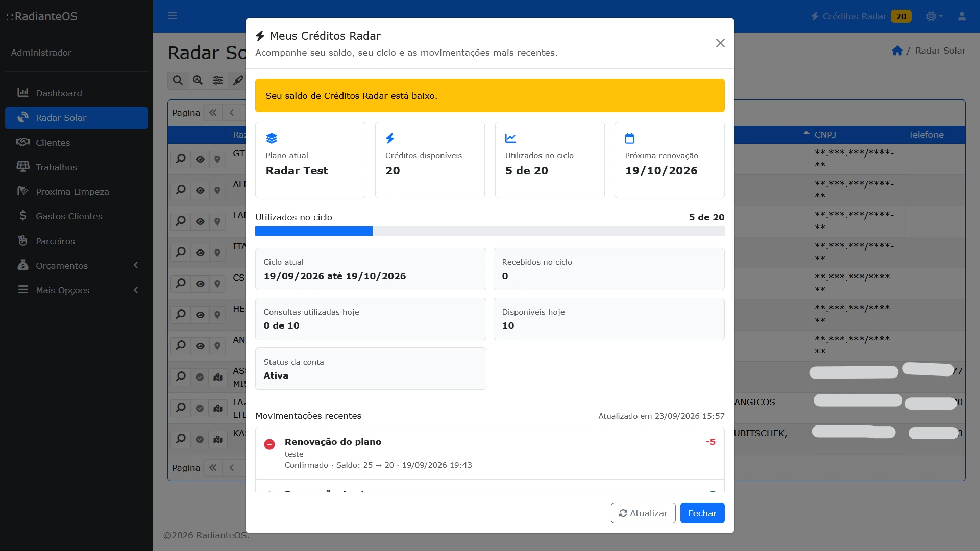Click the magnifier icon in the KA row
The width and height of the screenshot is (980, 551).
(181, 439)
